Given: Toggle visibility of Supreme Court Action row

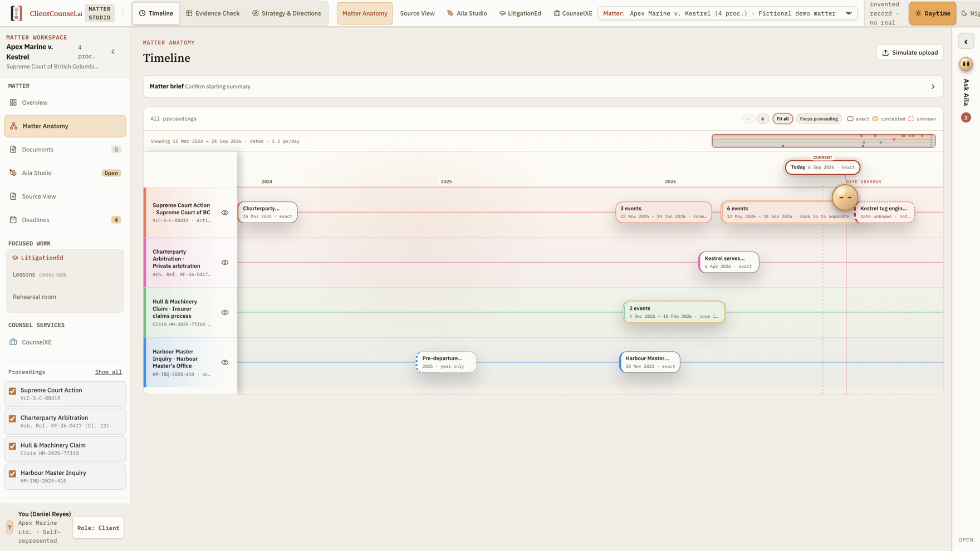Looking at the screenshot, I should pyautogui.click(x=225, y=213).
